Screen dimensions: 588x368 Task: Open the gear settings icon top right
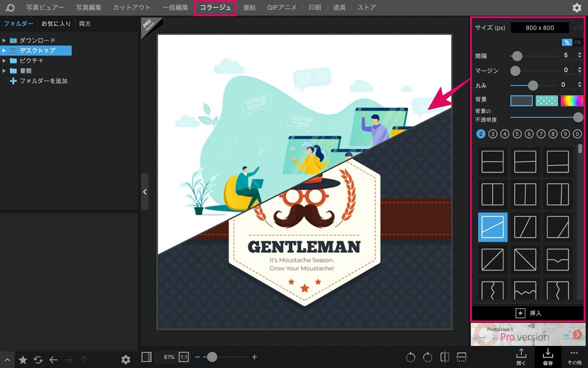577,7
